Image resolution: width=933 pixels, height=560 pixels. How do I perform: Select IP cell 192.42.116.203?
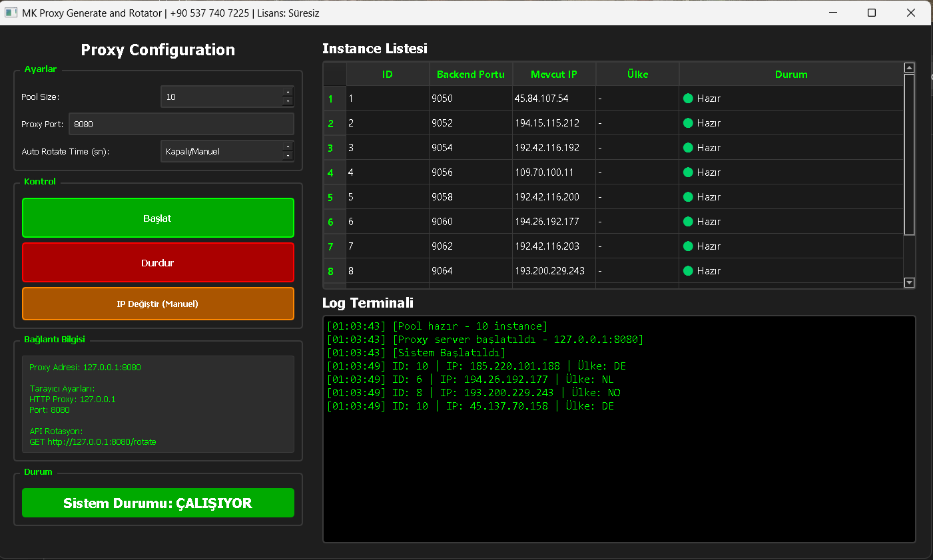pos(554,246)
